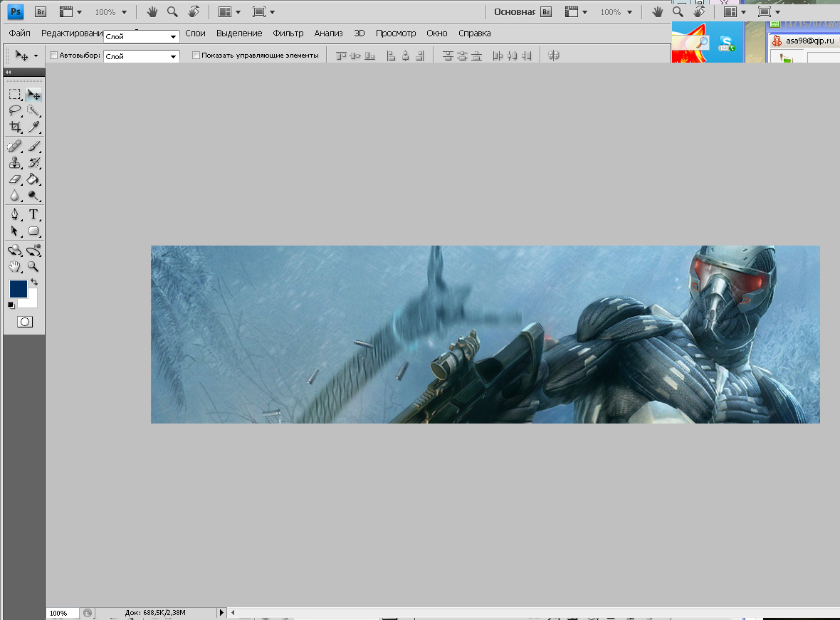Open the Фильтр menu

coord(288,33)
